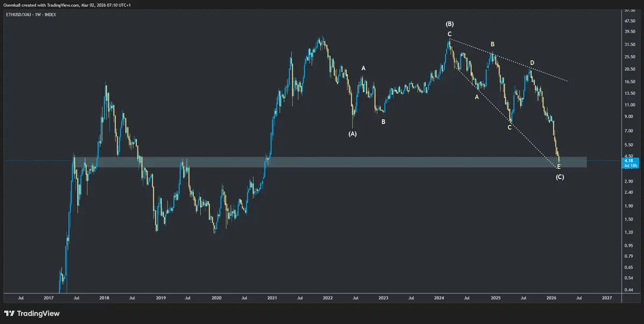Click the 39.50 price scale value

click(x=630, y=32)
